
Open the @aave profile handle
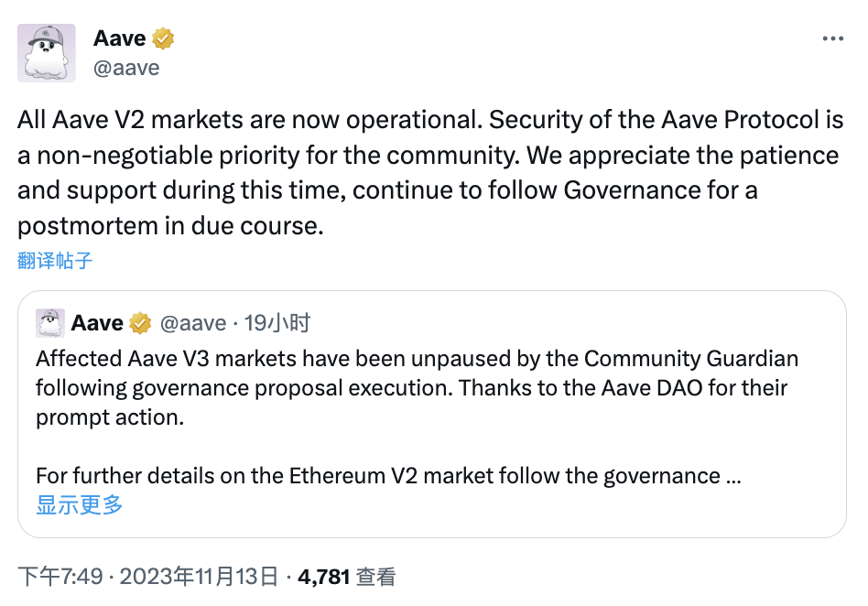[x=126, y=67]
